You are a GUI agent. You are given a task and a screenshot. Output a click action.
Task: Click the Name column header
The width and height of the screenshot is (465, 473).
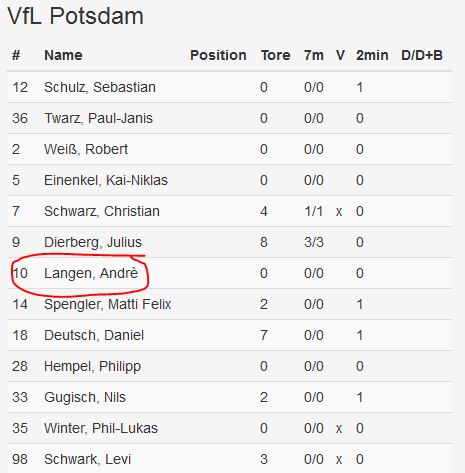[63, 55]
